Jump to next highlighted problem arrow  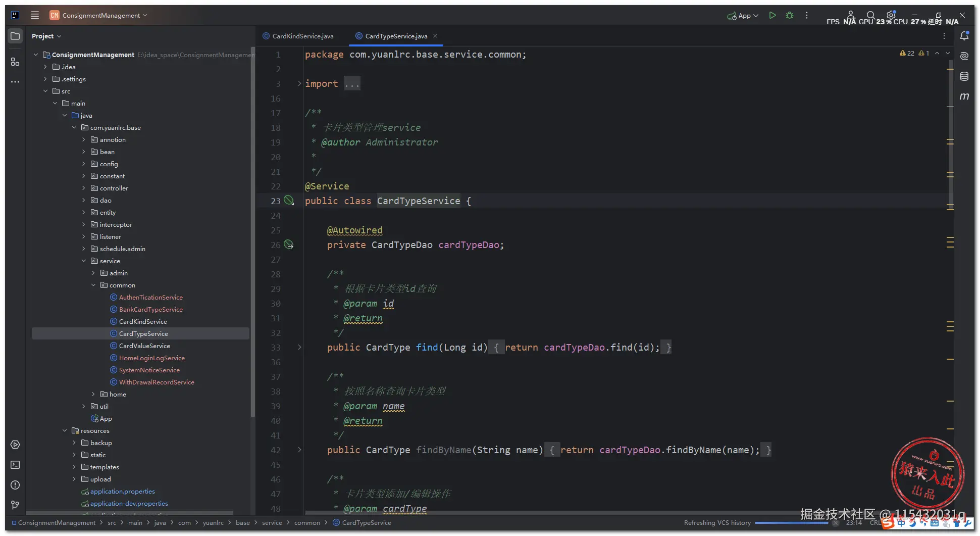click(948, 53)
